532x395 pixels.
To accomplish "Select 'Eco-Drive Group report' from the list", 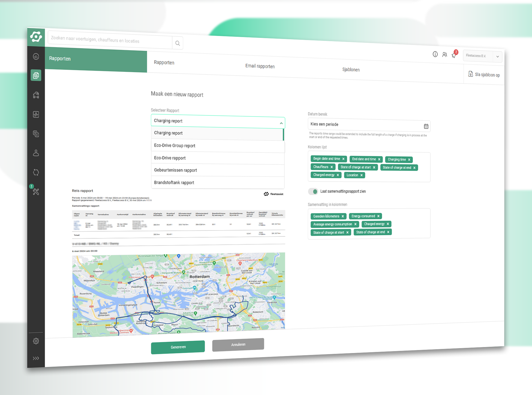I will [x=175, y=145].
